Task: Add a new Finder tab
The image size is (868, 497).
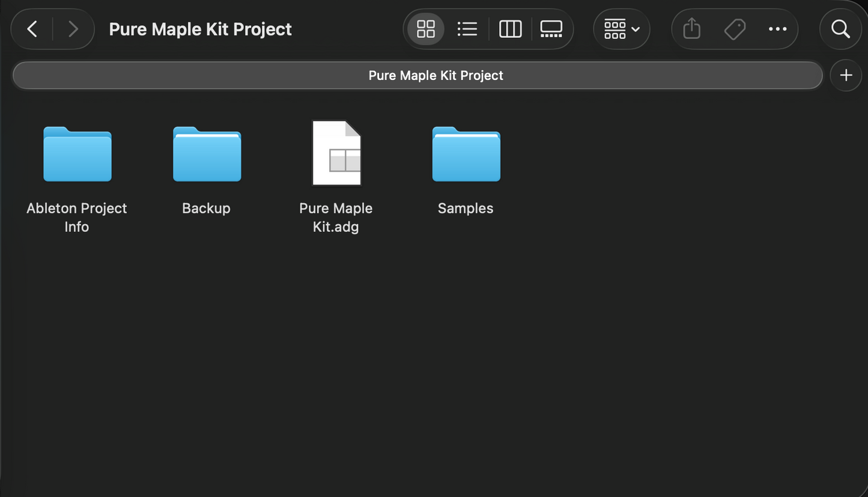Action: pyautogui.click(x=846, y=75)
